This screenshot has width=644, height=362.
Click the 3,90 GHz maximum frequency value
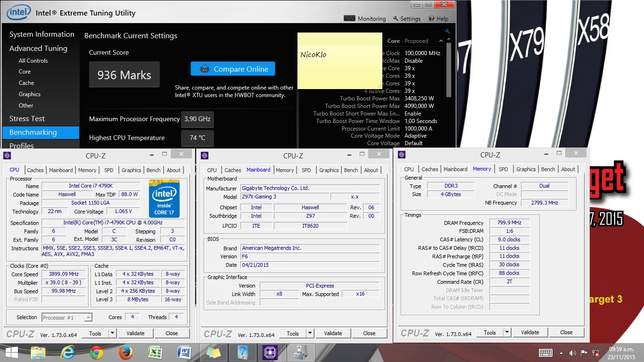pos(198,119)
